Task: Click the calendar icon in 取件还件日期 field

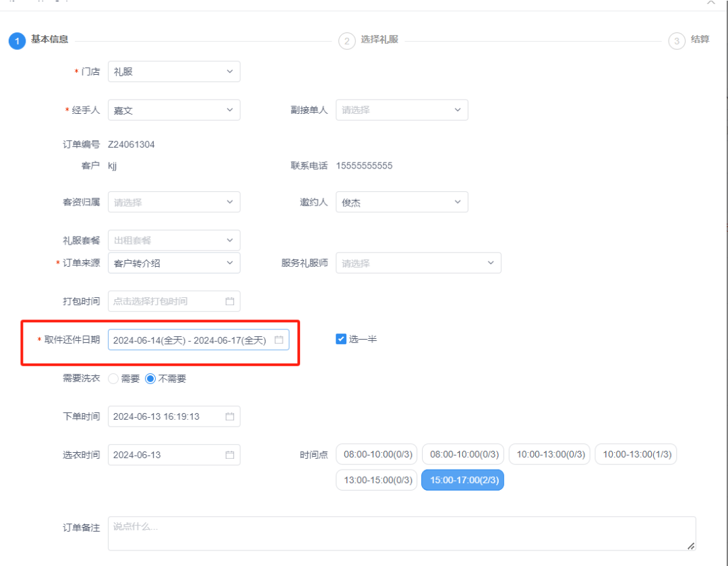Action: click(278, 340)
